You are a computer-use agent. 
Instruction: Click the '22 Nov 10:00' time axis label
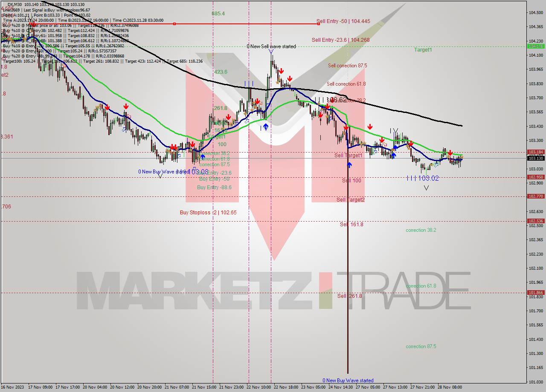[259, 387]
